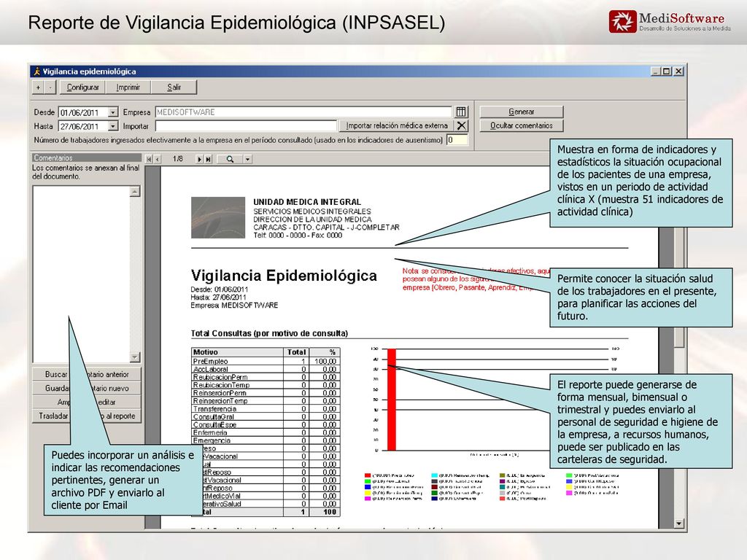The image size is (747, 560).
Task: Click the minus zoom button in toolbar
Action: 50,87
